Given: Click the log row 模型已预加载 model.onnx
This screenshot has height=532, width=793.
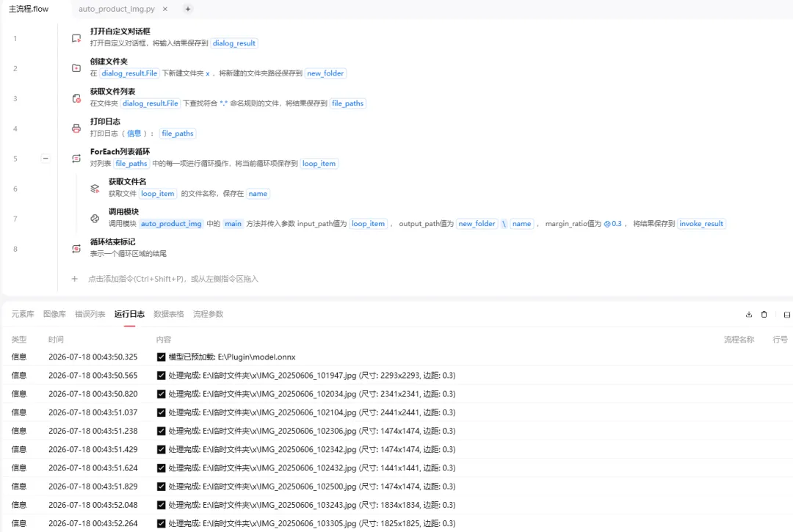Looking at the screenshot, I should 396,357.
